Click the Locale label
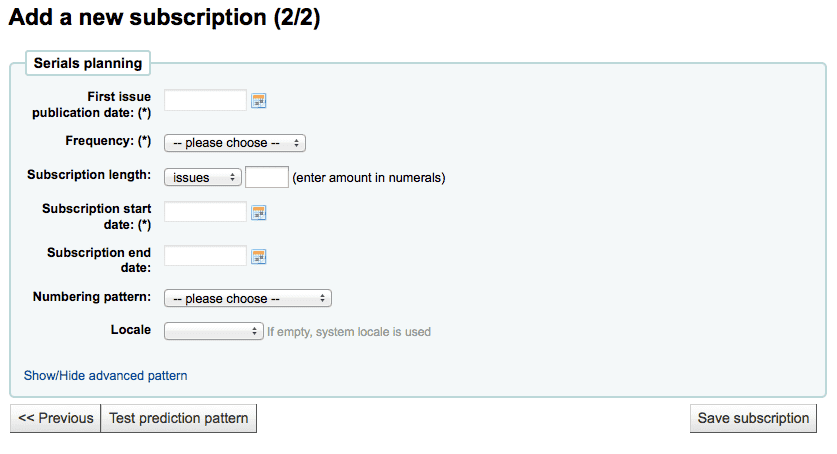The image size is (837, 454). click(x=131, y=330)
